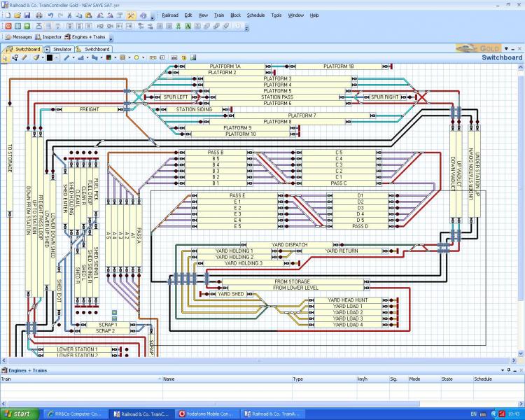Viewport: 525px width, 420px height.
Task: Expand the Engines + Trains panel menu arrow
Action: (x=502, y=370)
